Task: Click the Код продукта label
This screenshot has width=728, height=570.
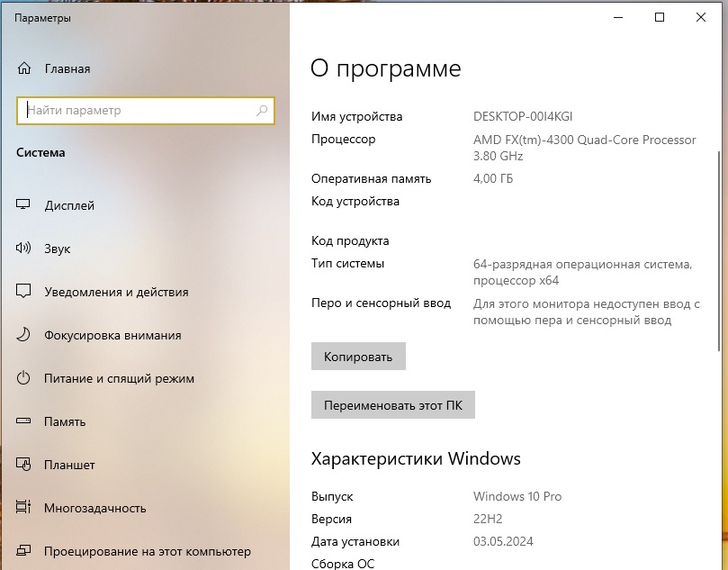Action: click(350, 240)
